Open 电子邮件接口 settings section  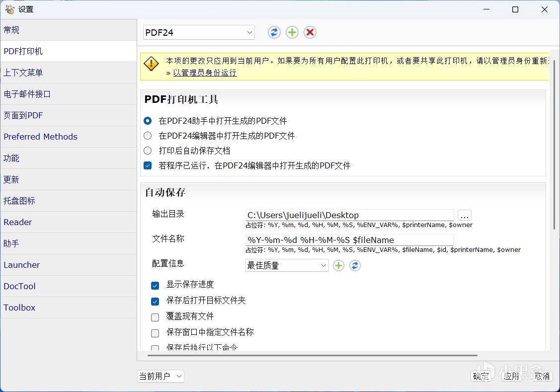(69, 94)
